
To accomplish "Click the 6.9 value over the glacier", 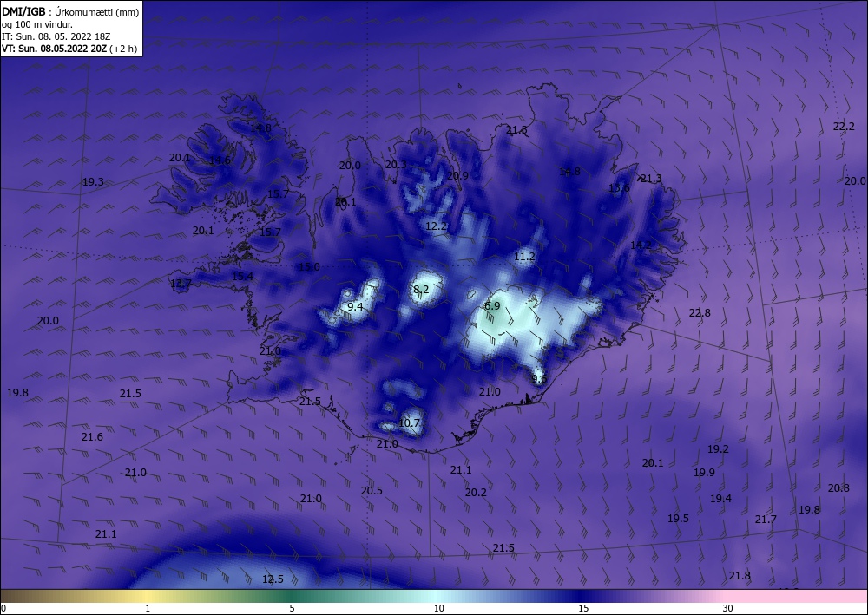I will [x=492, y=306].
